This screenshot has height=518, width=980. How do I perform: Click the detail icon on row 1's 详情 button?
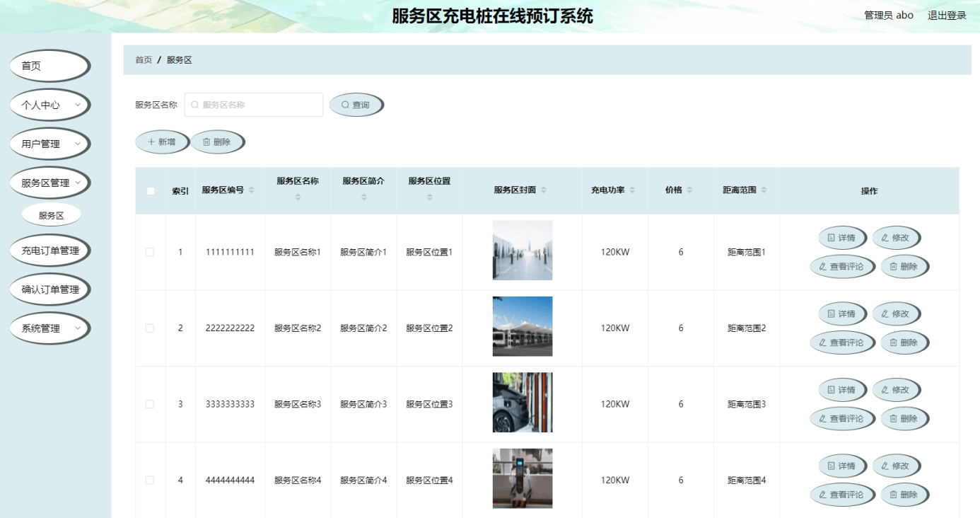coord(831,237)
